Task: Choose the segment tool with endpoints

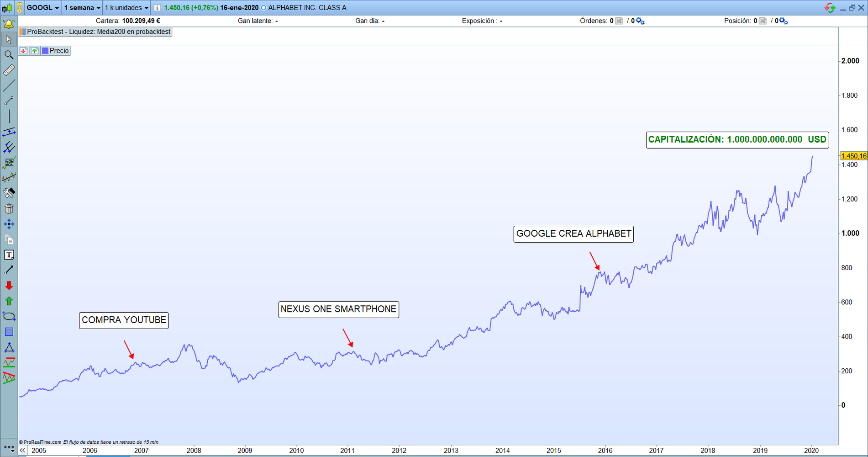Action: [x=9, y=101]
